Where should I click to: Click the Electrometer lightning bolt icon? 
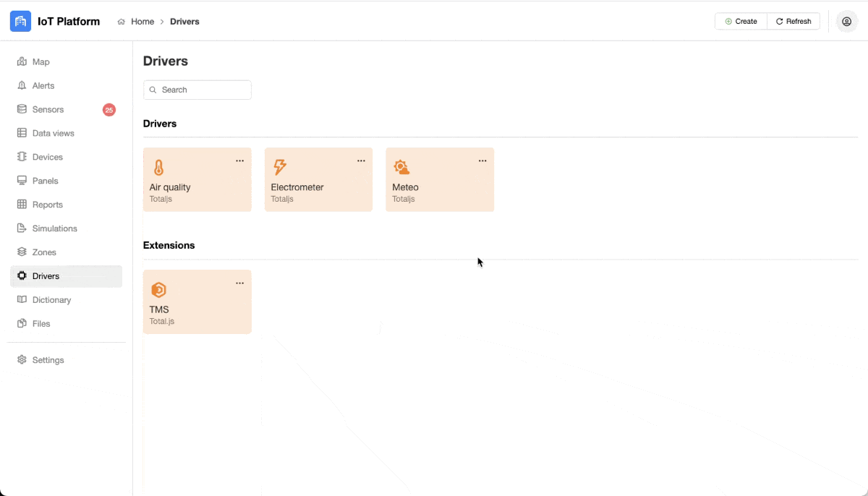click(x=279, y=168)
